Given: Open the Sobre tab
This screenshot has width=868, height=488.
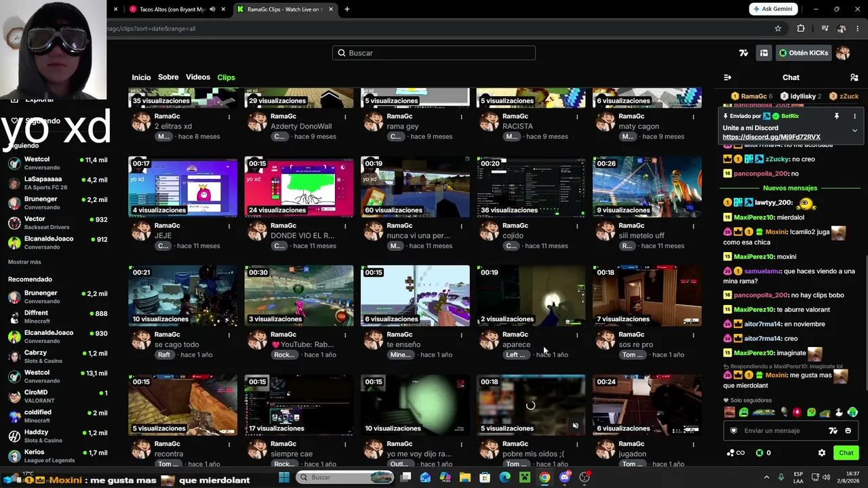Looking at the screenshot, I should (x=168, y=77).
